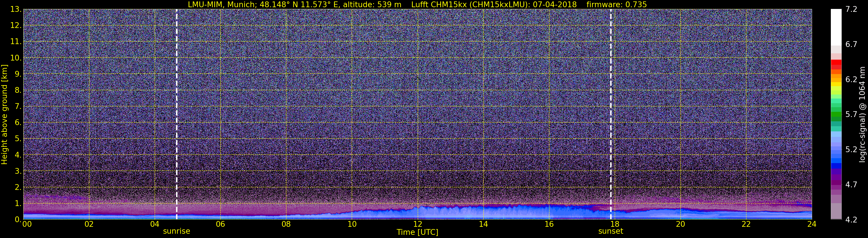Click the '12.' height axis tick label
The image size is (868, 238).
(16, 25)
